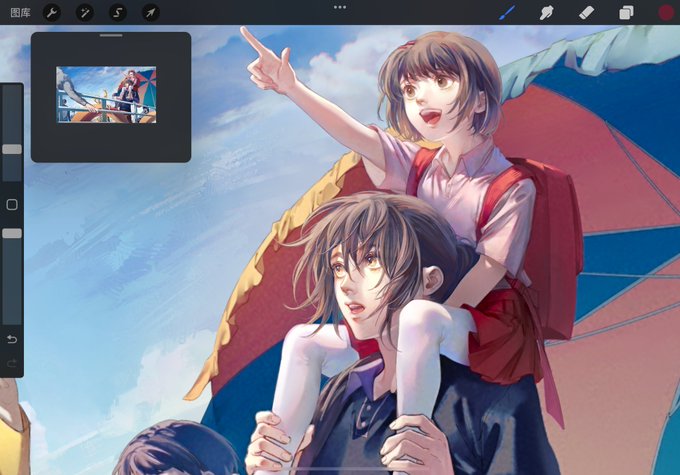
Task: Tap the square modify button on sidebar
Action: tap(12, 205)
